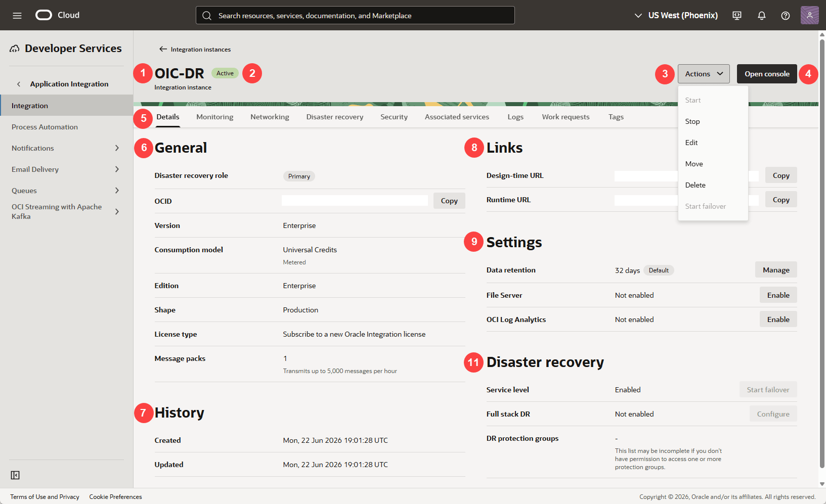Expand the Queues sidebar item
This screenshot has height=504, width=826.
click(117, 191)
